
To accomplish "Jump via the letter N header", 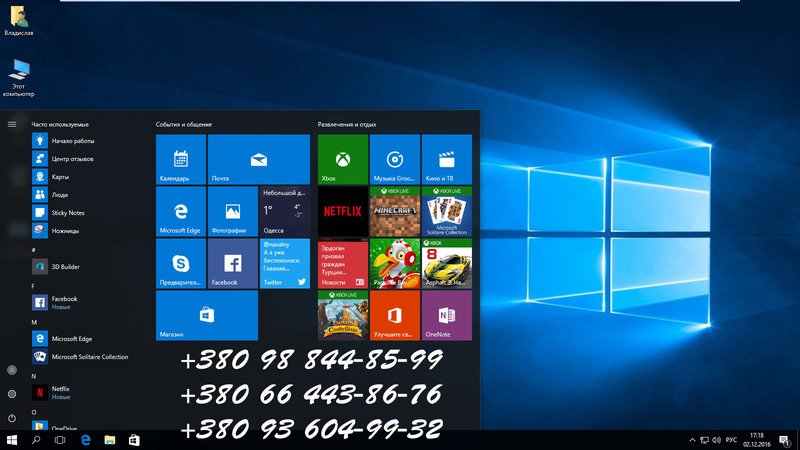I will 34,376.
